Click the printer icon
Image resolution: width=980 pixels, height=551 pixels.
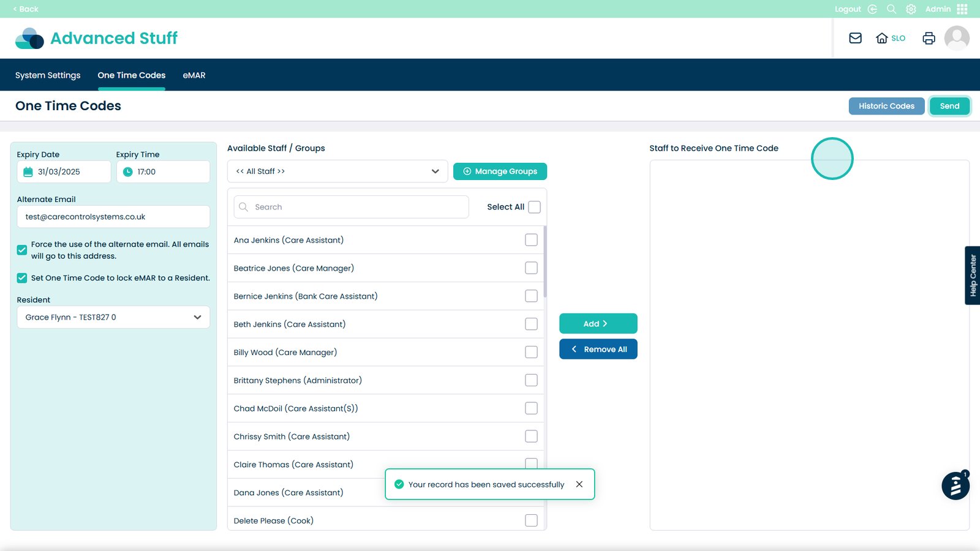click(929, 38)
